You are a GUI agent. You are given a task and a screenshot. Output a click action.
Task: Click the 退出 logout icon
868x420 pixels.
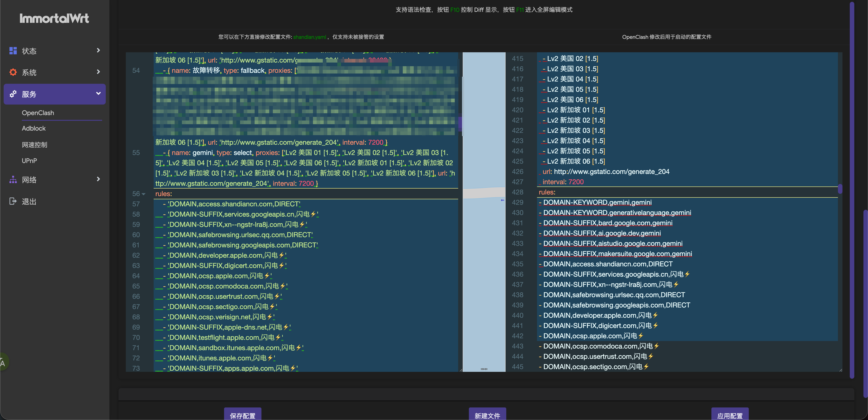point(13,201)
